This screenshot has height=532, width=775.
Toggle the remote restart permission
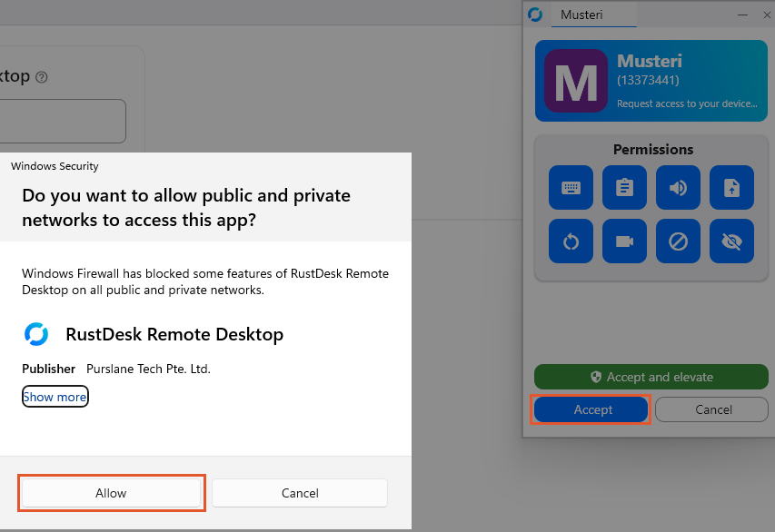click(571, 241)
